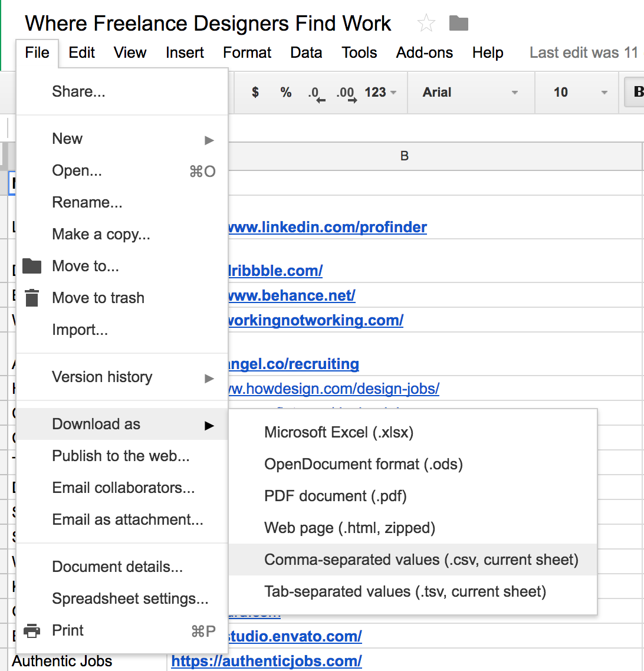Open the Insert menu
Viewport: 644px width, 671px height.
coord(185,52)
